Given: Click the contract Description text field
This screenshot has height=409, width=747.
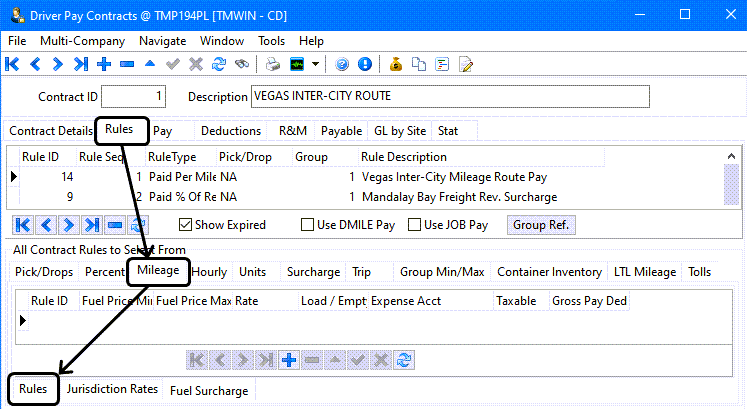Looking at the screenshot, I should (x=450, y=97).
